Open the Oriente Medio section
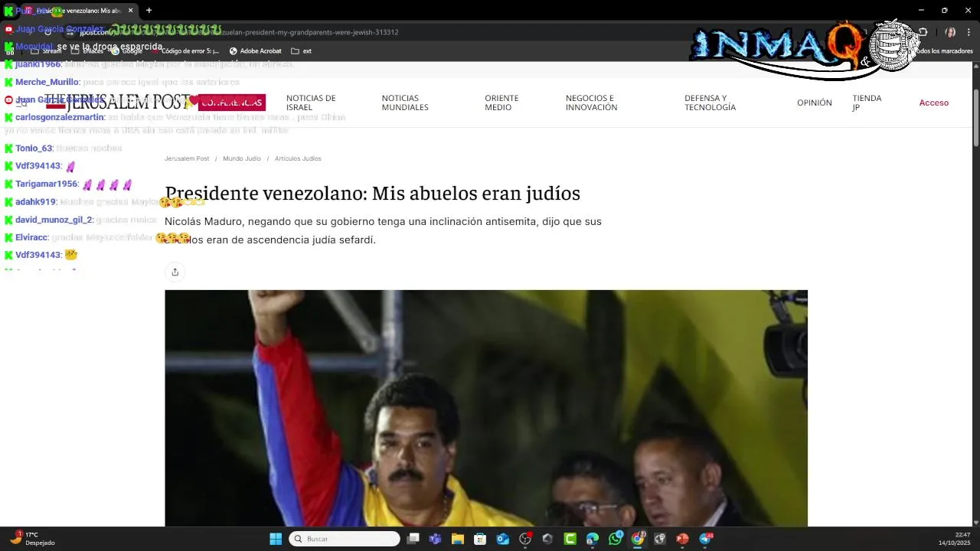The width and height of the screenshot is (980, 551). [x=501, y=103]
